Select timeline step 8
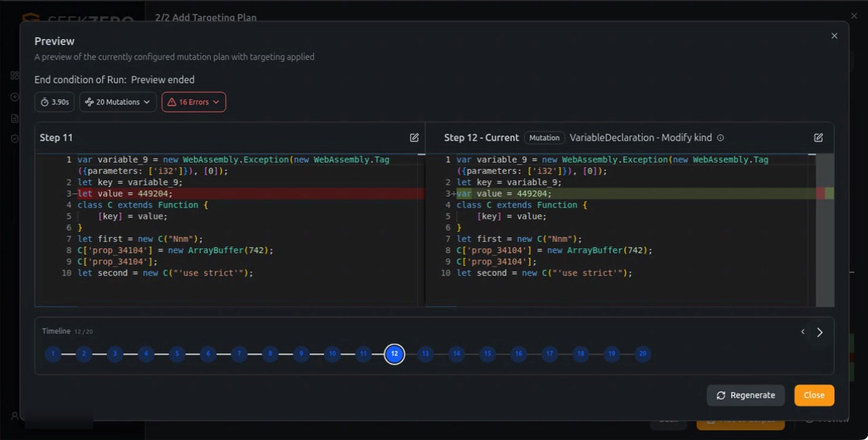This screenshot has height=440, width=868. (270, 354)
